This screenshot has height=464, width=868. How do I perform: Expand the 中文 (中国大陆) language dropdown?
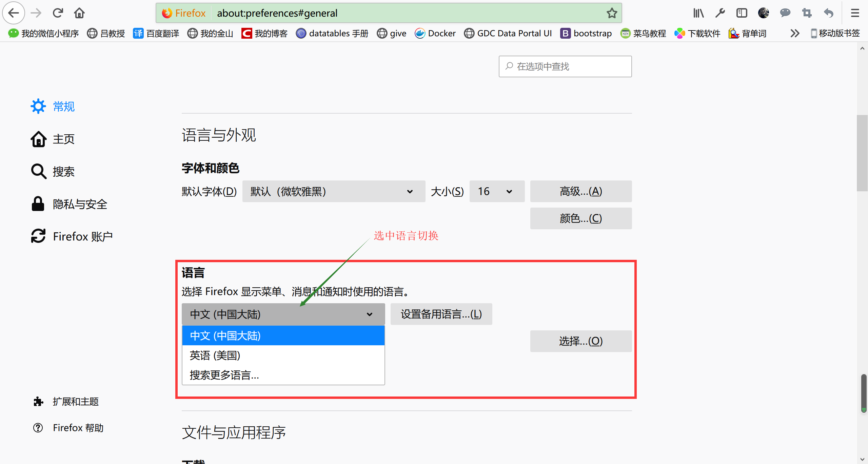coord(283,314)
